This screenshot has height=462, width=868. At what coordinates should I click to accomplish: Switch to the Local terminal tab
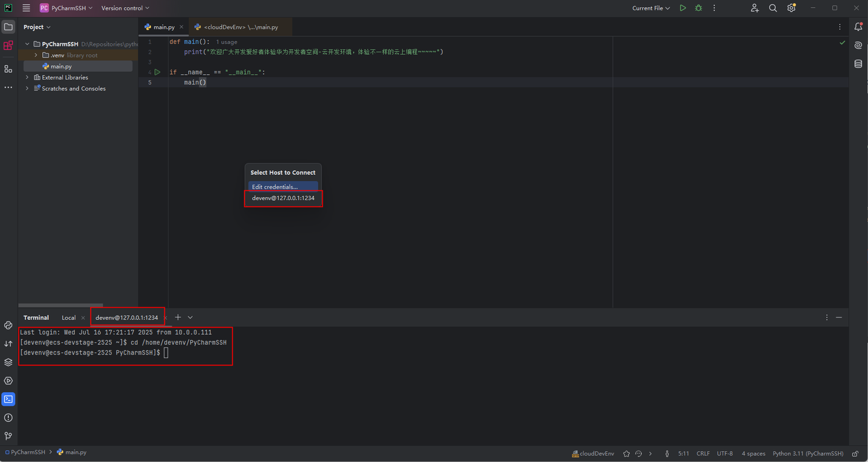point(68,317)
